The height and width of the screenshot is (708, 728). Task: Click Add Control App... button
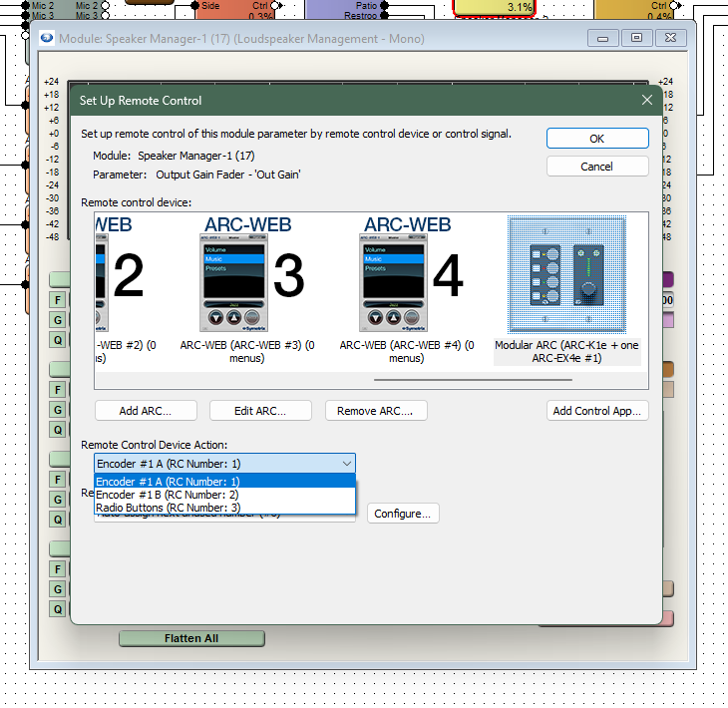pyautogui.click(x=597, y=411)
